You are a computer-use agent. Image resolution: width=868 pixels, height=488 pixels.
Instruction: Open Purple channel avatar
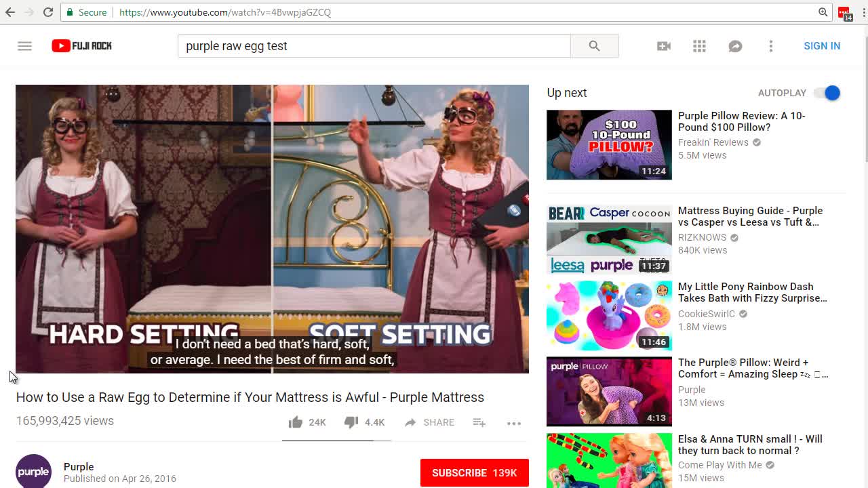coord(33,471)
